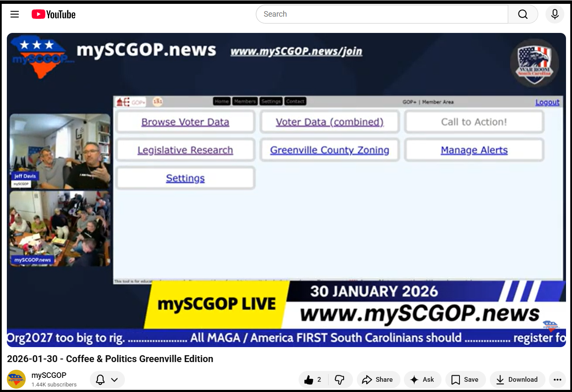Open the mySCGOP channel avatar
The height and width of the screenshot is (392, 572).
pos(16,379)
